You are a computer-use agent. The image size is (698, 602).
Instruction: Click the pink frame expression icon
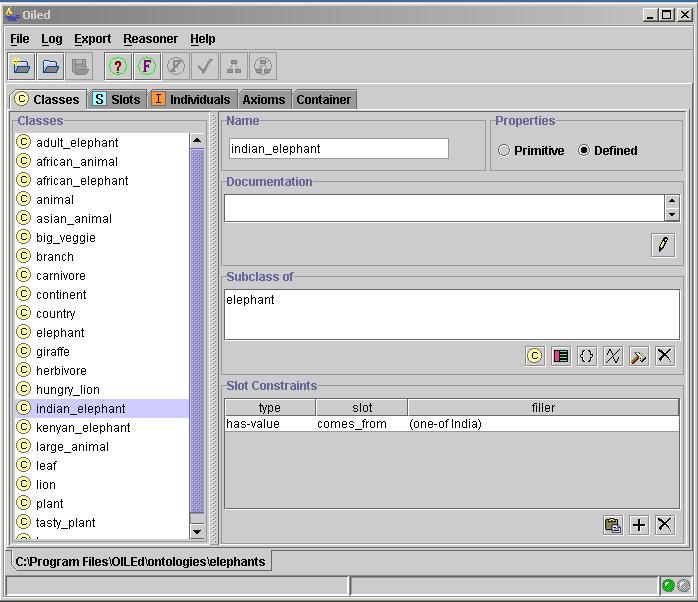coord(560,356)
